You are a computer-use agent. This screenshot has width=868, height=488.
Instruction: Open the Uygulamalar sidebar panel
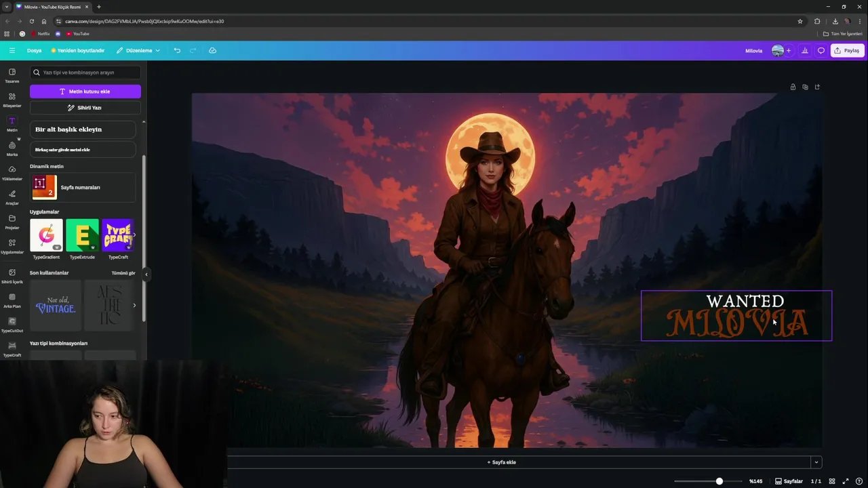[x=12, y=246]
